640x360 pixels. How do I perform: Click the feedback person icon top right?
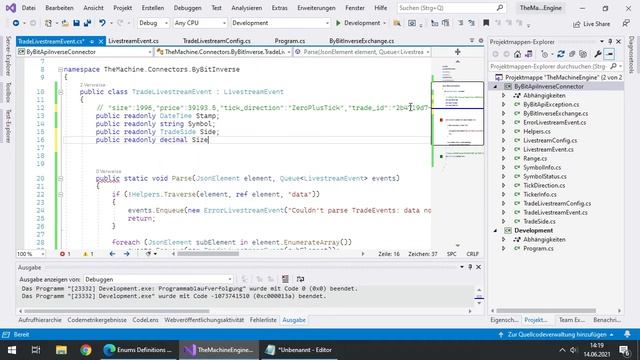[x=626, y=24]
